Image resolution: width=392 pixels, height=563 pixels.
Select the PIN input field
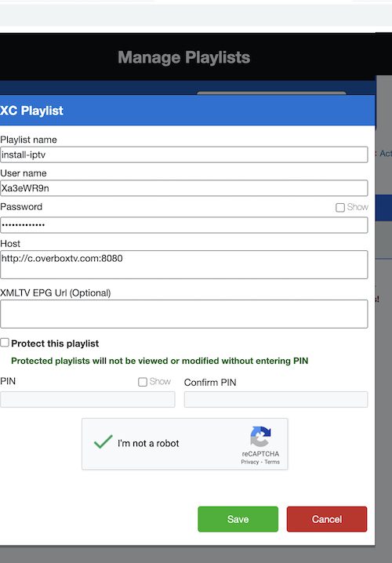[x=88, y=400]
